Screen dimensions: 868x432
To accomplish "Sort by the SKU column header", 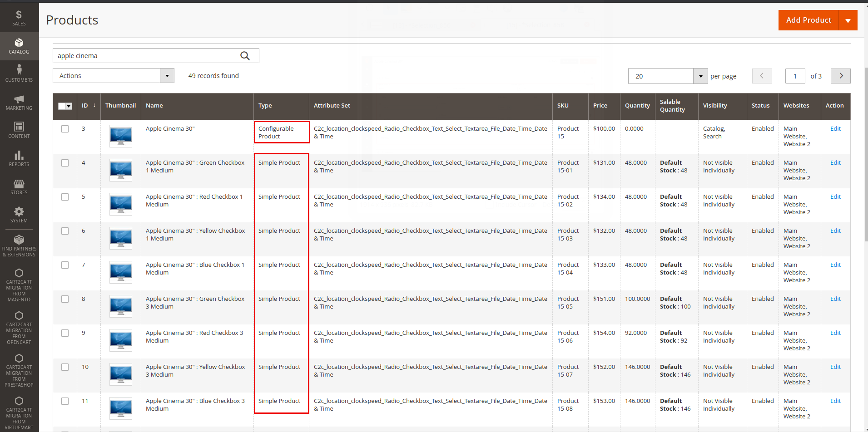I will point(570,106).
